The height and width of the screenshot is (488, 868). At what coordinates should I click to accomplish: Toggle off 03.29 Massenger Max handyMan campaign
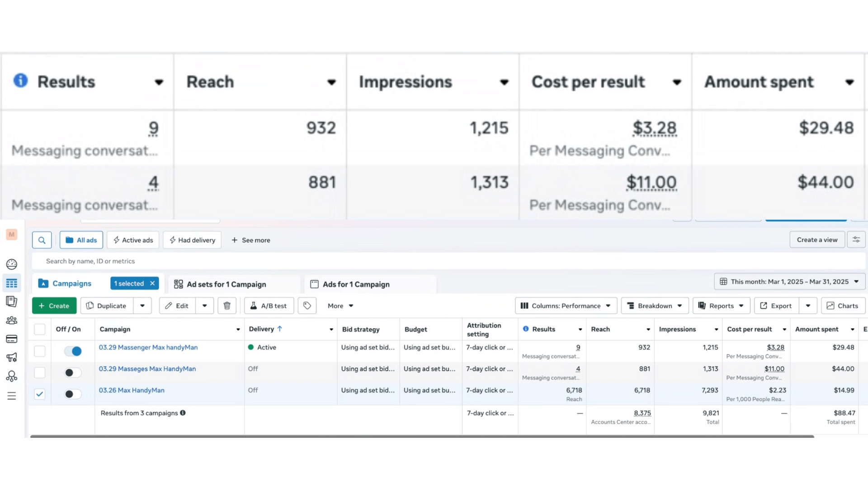(x=72, y=351)
